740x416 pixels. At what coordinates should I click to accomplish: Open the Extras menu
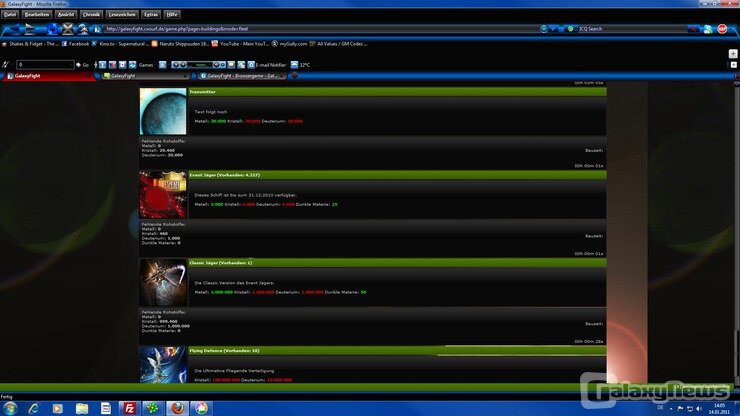151,15
